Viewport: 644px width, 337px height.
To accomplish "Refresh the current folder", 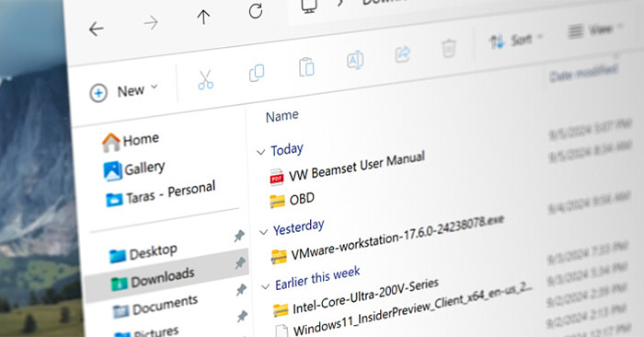I will 256,11.
